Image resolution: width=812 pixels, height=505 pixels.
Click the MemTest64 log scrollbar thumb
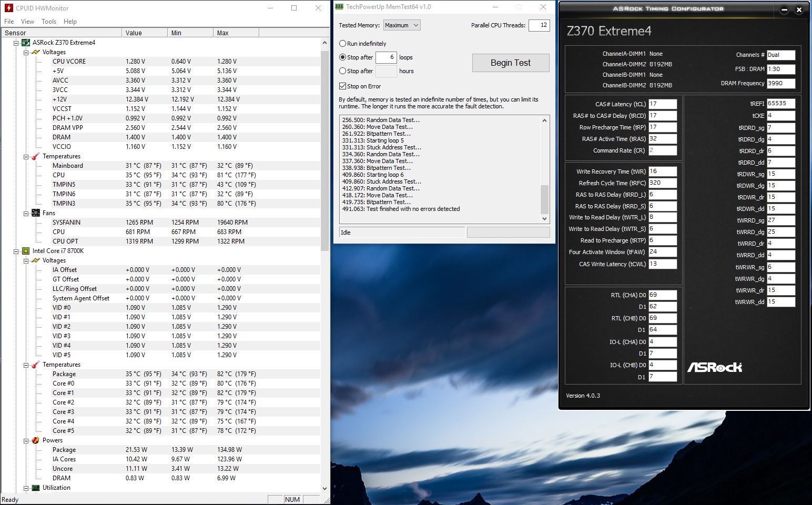pos(544,199)
